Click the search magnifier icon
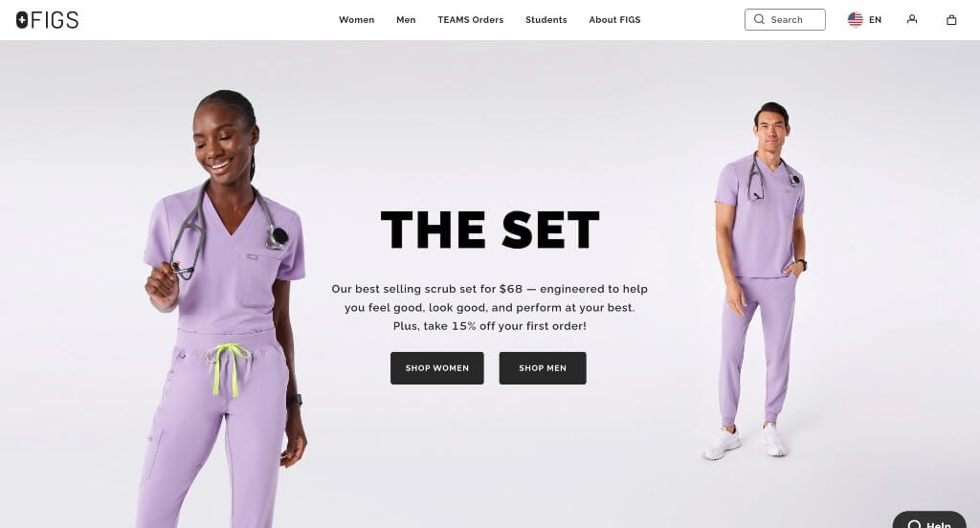Screen dimensions: 980x528 pos(759,19)
